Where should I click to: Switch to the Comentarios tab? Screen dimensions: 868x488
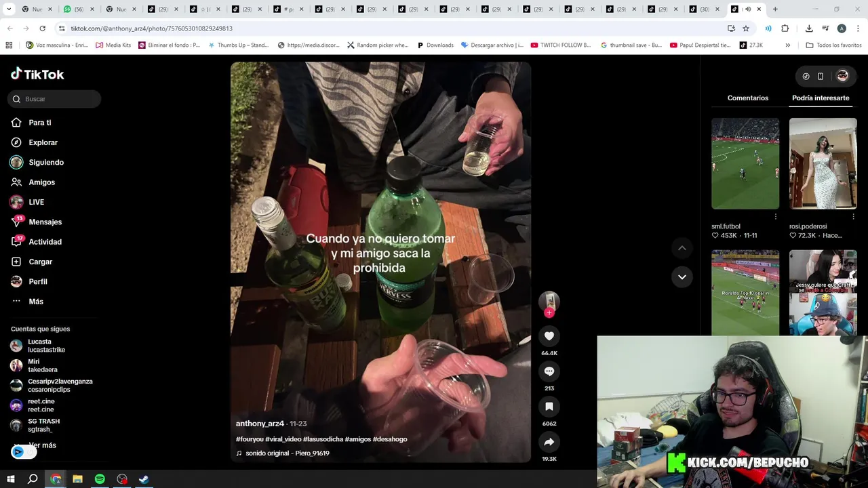coord(748,98)
